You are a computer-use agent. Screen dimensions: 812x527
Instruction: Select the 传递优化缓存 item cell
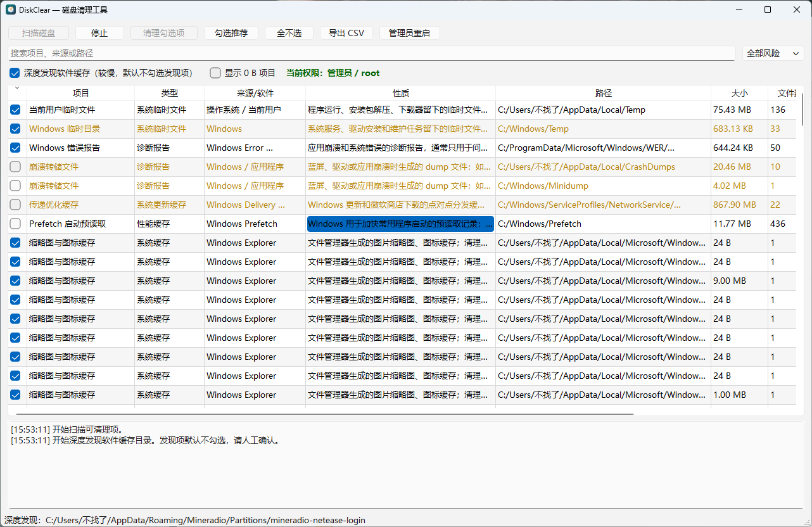click(x=81, y=205)
